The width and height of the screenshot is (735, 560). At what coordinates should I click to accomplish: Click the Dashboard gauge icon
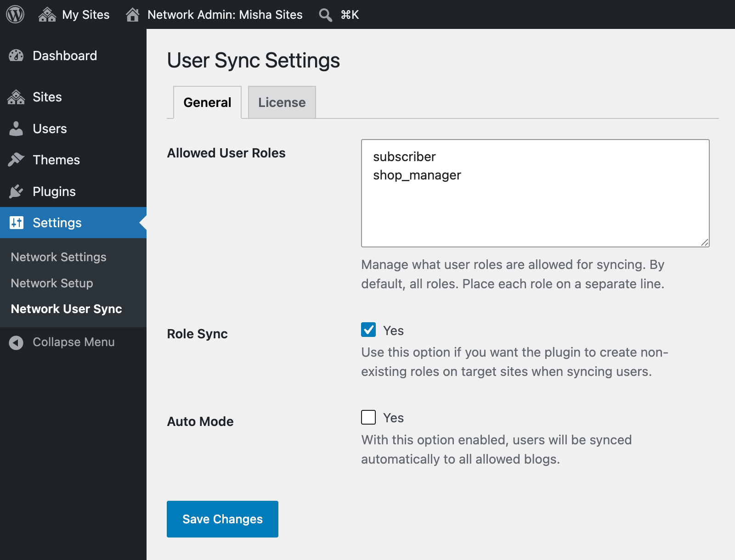click(x=16, y=56)
